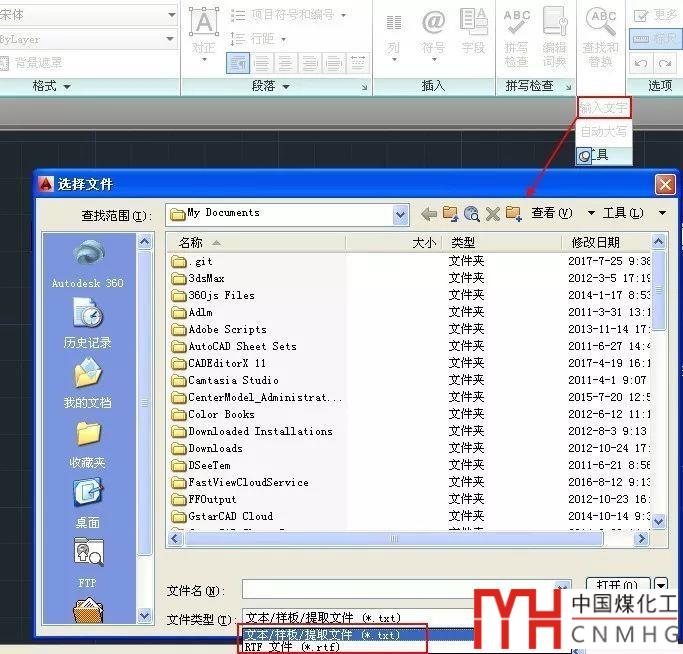Open the dropdown arrow beside Open button
Image resolution: width=683 pixels, height=654 pixels.
click(661, 584)
